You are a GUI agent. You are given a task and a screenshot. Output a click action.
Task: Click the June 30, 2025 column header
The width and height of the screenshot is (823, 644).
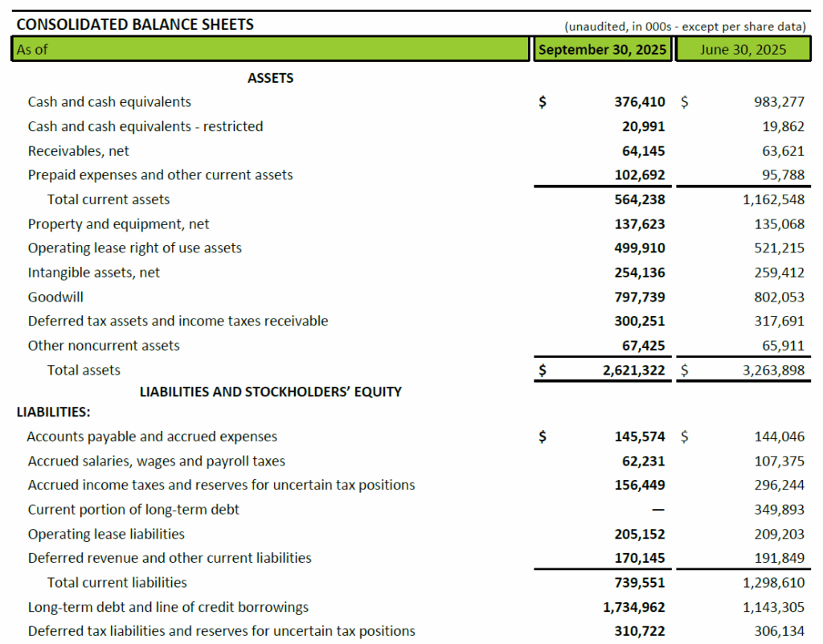tap(743, 49)
